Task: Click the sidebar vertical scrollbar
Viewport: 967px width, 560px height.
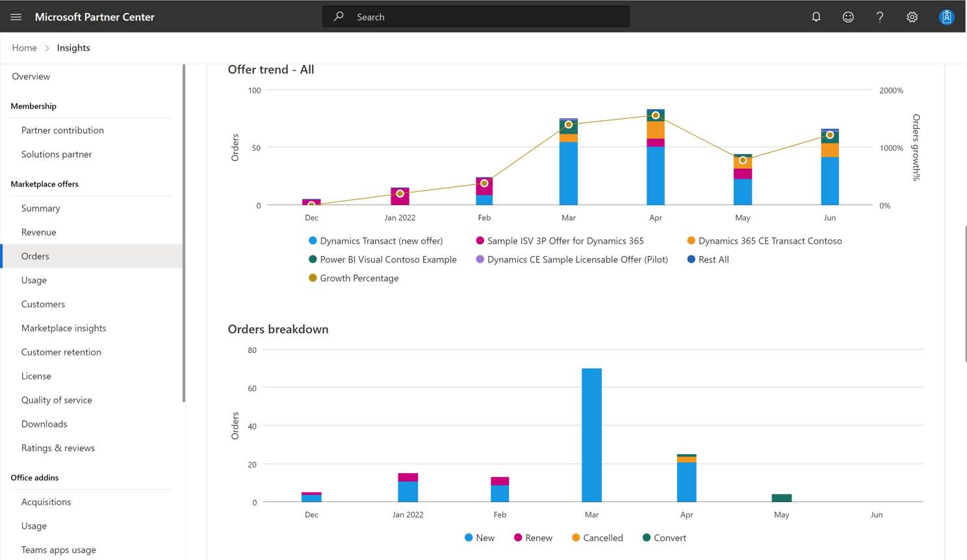Action: coord(184,234)
